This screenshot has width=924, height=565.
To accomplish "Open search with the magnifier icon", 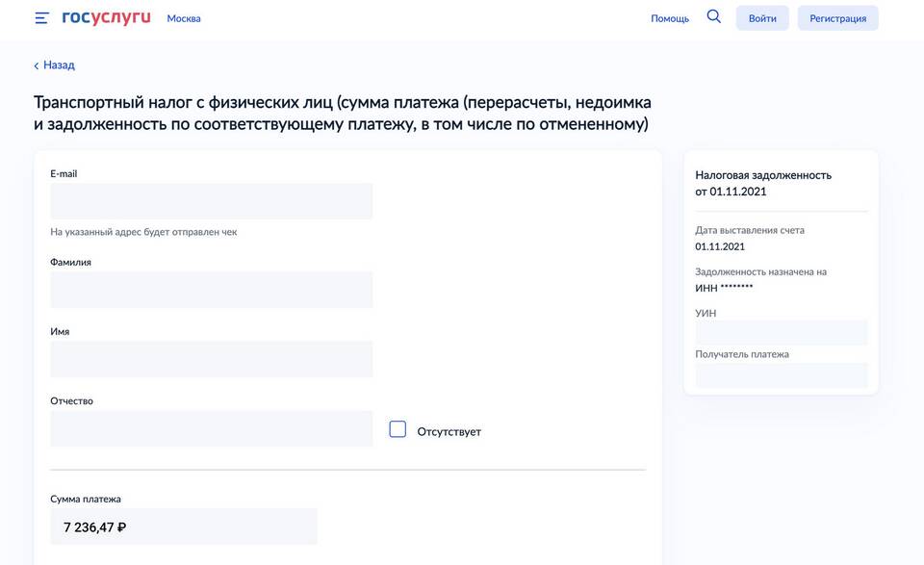I will 713,16.
